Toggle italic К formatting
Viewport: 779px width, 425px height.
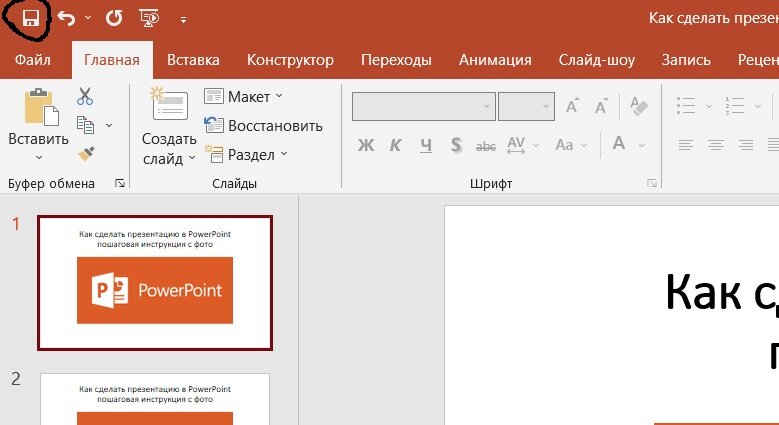pos(396,145)
